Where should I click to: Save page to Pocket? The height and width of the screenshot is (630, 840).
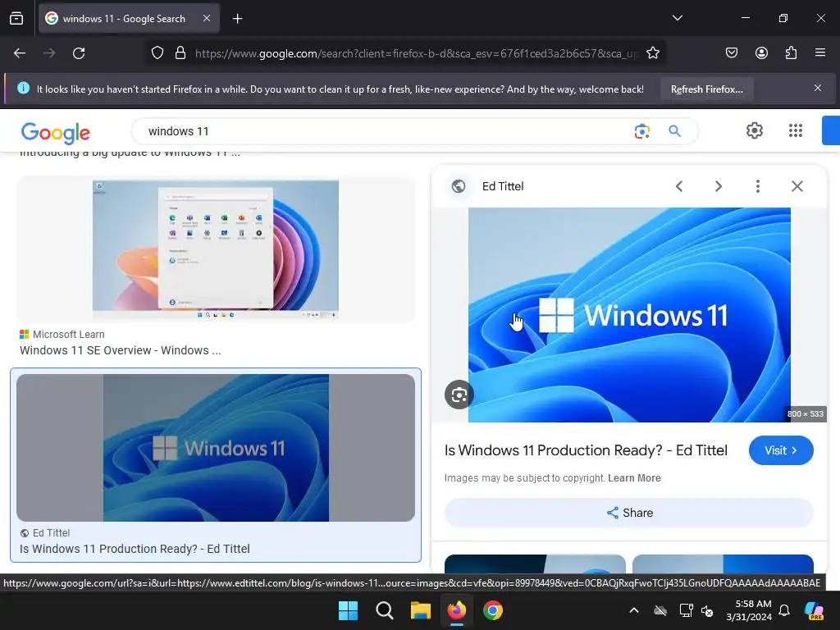(731, 52)
